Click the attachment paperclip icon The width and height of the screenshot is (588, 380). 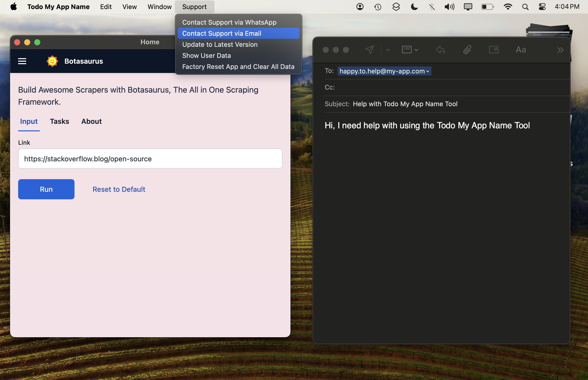467,50
